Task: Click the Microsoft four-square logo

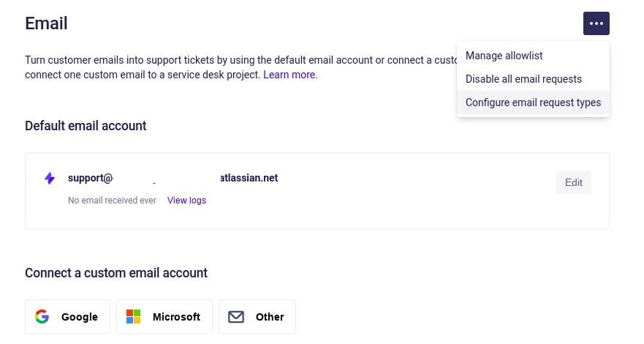Action: pyautogui.click(x=133, y=316)
